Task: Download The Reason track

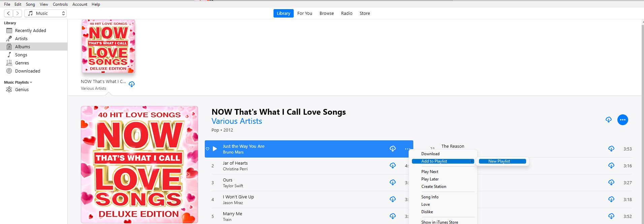Action: 611,149
